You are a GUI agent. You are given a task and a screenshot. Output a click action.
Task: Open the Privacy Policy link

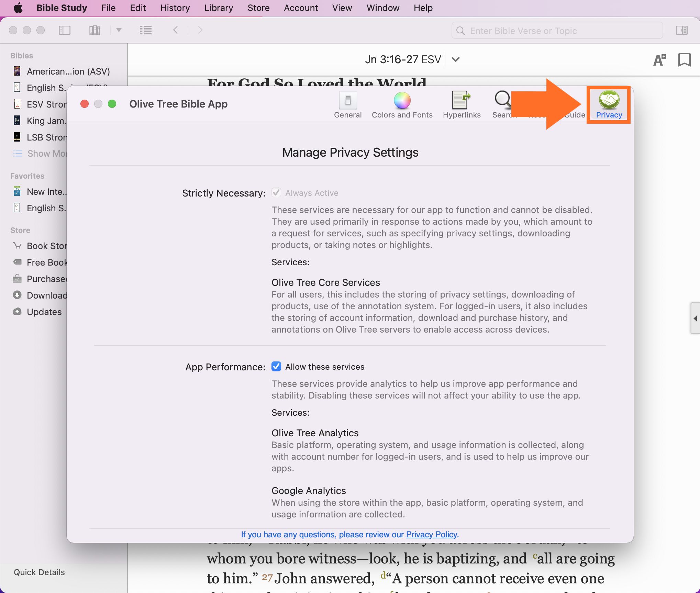[x=432, y=535]
